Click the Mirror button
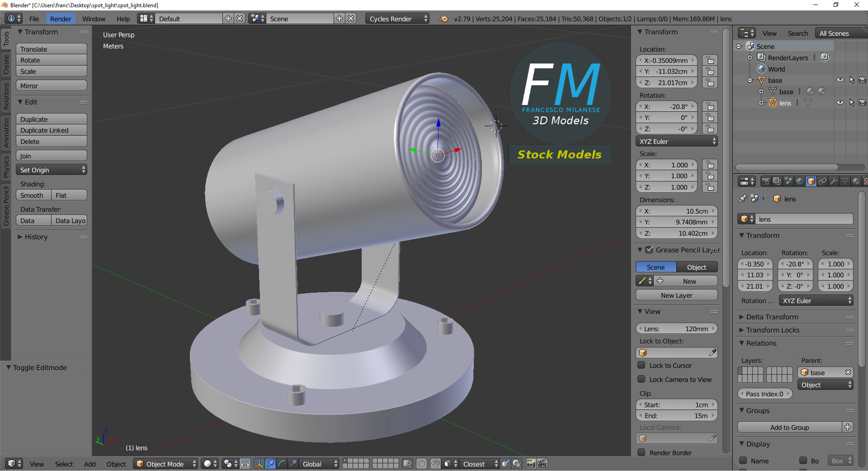868x471 pixels. click(x=52, y=86)
